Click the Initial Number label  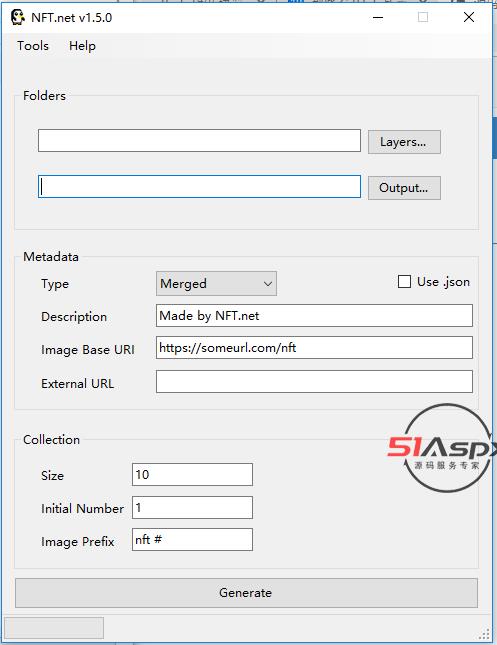coord(82,509)
